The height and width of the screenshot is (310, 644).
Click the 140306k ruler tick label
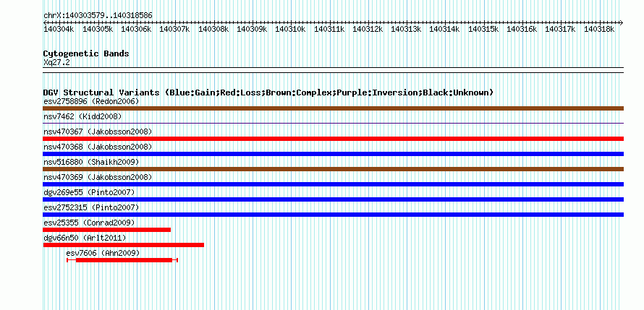136,29
